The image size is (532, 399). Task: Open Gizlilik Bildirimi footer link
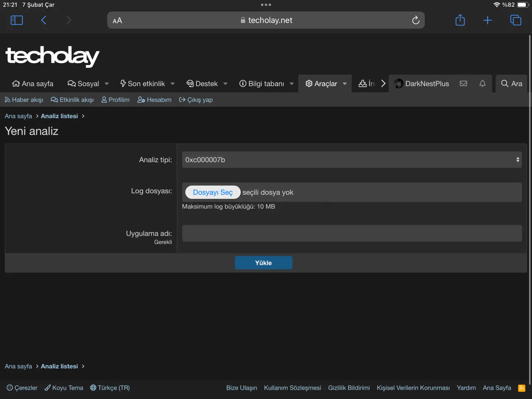point(349,388)
